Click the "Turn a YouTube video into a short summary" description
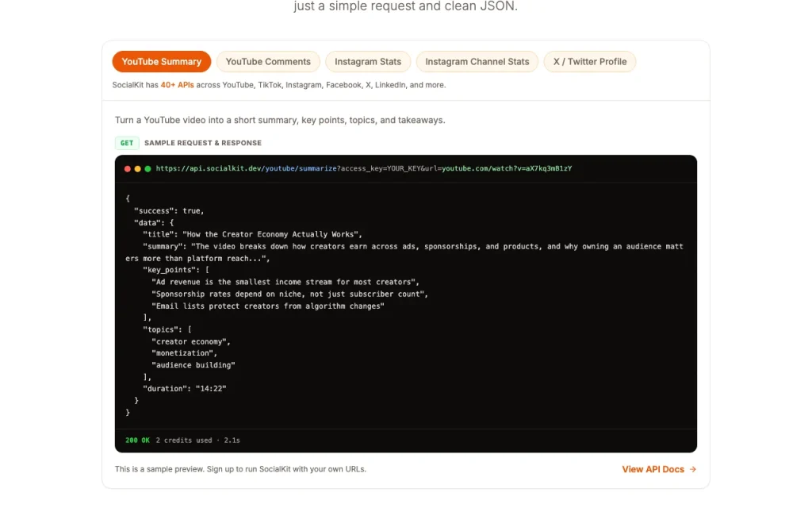Screen dimensions: 812x508 click(x=280, y=121)
